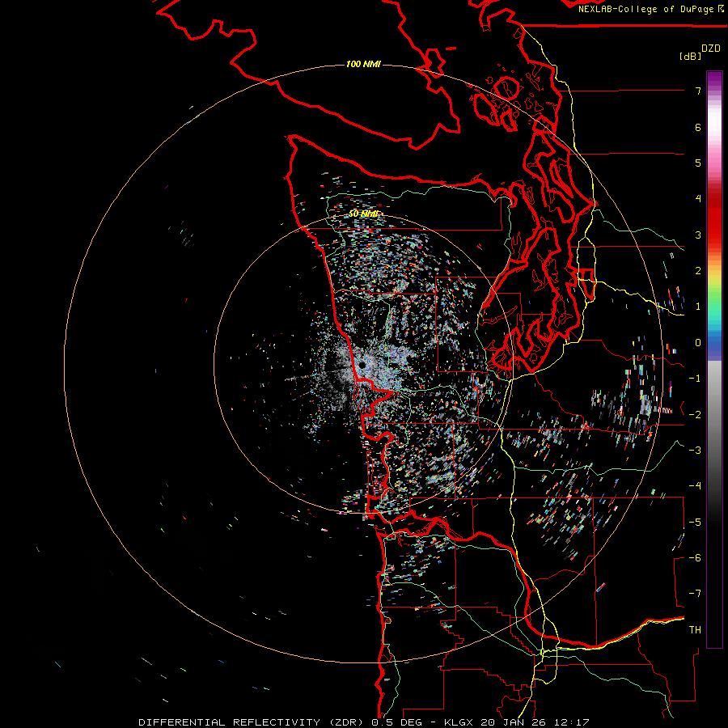Select the 2 value on the scale
The width and height of the screenshot is (728, 728).
click(x=698, y=271)
